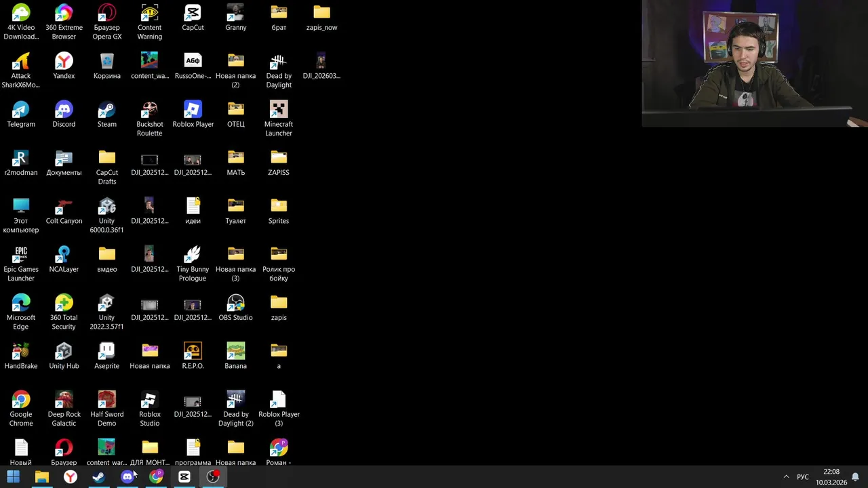The image size is (868, 488).
Task: Open the Корзина recycle bin
Action: [x=106, y=66]
